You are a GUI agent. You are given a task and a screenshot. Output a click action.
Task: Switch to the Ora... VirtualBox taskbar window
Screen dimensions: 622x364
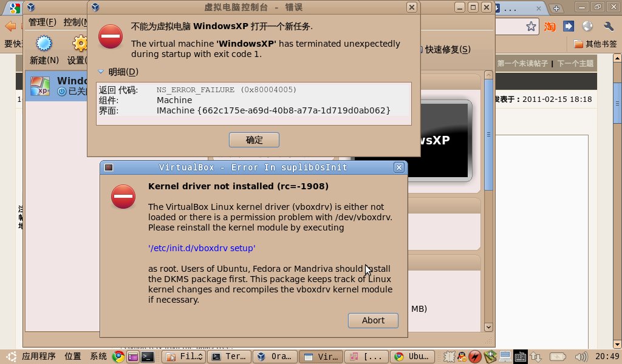point(275,357)
